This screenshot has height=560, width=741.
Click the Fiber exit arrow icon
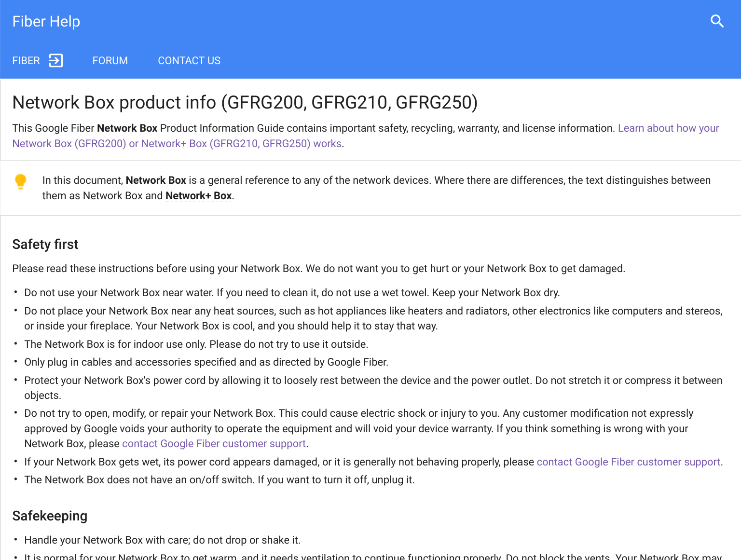click(56, 60)
